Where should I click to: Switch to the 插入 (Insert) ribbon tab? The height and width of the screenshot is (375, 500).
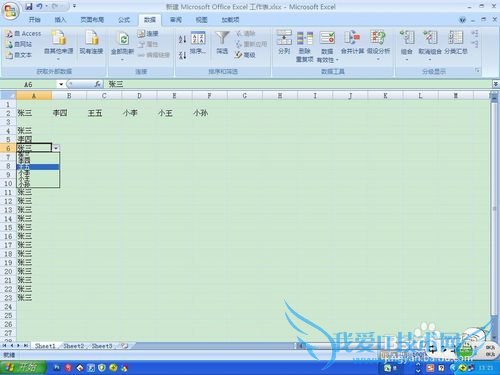click(60, 20)
